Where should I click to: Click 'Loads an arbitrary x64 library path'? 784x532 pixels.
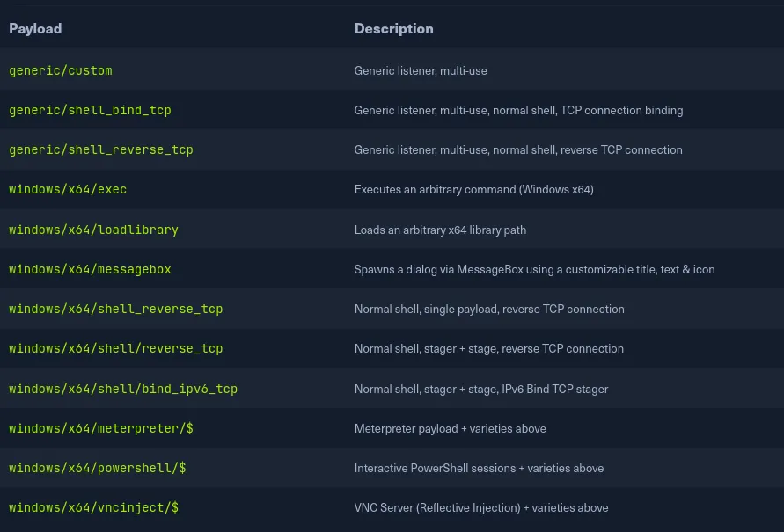[x=440, y=230]
